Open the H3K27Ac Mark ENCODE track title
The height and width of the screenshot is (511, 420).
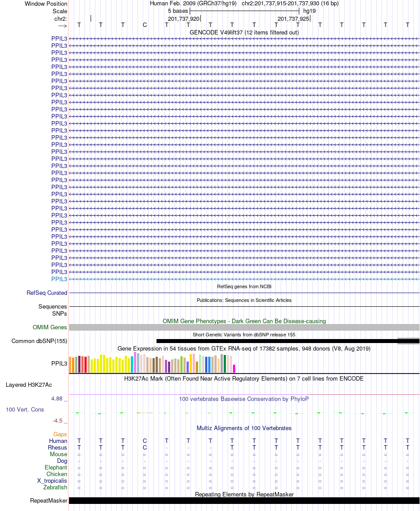point(244,378)
